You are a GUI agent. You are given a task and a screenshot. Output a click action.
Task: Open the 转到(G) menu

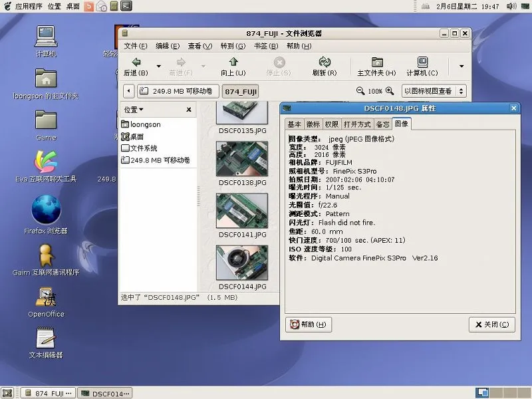click(x=233, y=46)
